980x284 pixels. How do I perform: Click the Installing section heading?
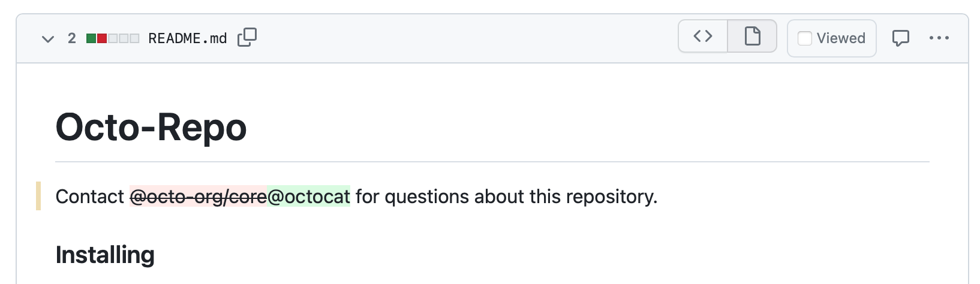pyautogui.click(x=105, y=255)
